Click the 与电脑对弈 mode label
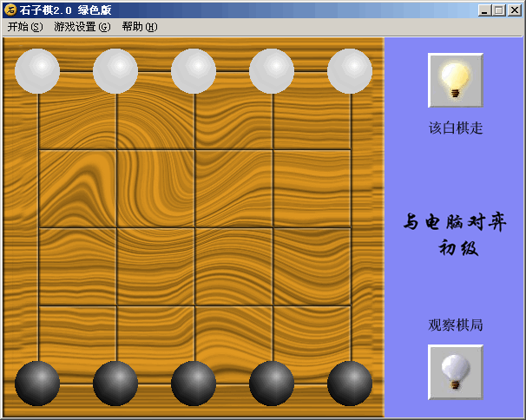Screen dimensions: 526x420 click(455, 222)
